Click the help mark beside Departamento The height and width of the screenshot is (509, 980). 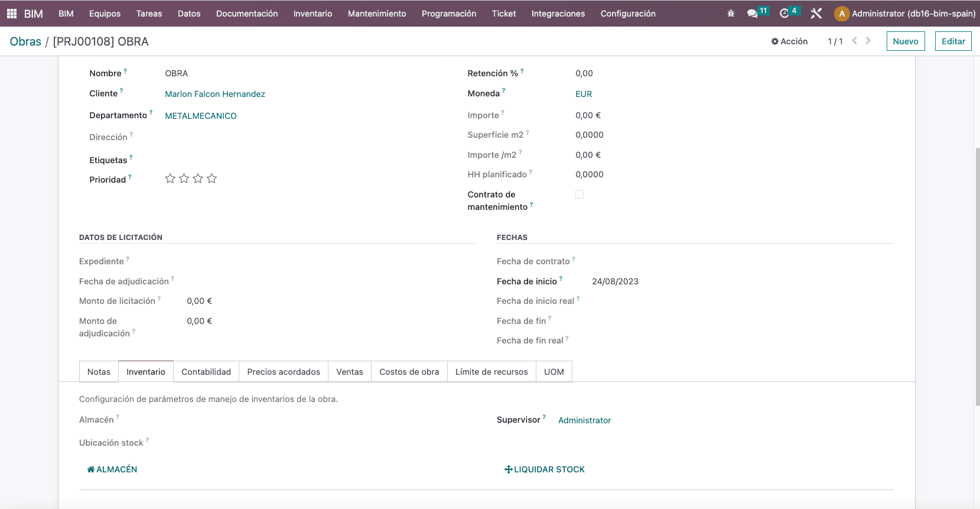click(x=151, y=113)
